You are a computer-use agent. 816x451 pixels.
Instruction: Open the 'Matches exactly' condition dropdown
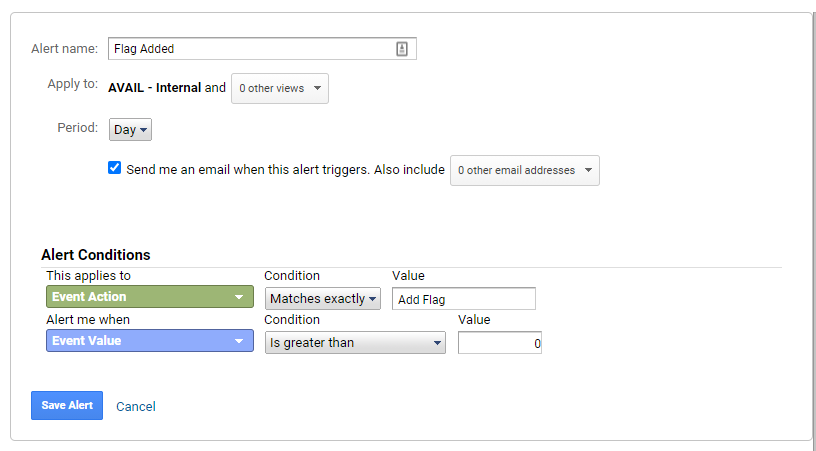(323, 299)
